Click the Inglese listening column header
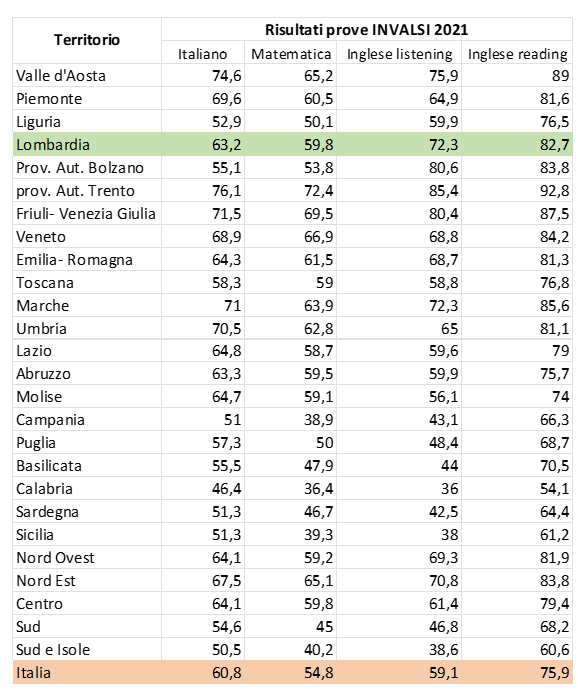Image resolution: width=578 pixels, height=696 pixels. click(x=399, y=54)
